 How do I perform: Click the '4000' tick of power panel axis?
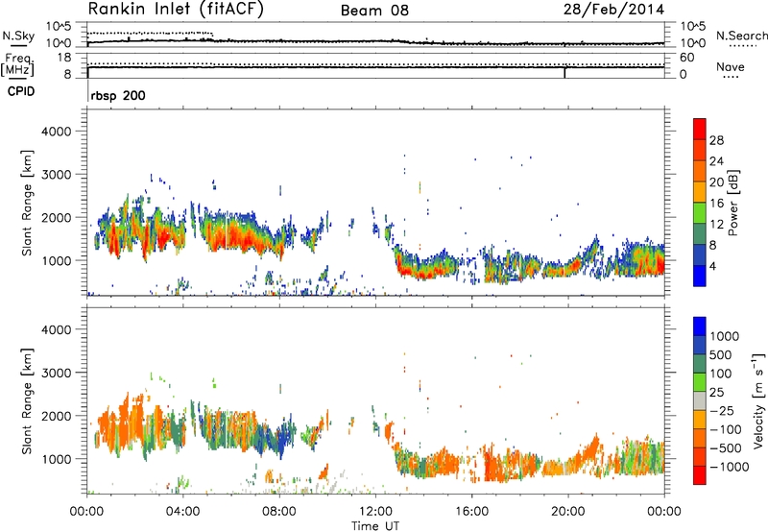pos(56,132)
